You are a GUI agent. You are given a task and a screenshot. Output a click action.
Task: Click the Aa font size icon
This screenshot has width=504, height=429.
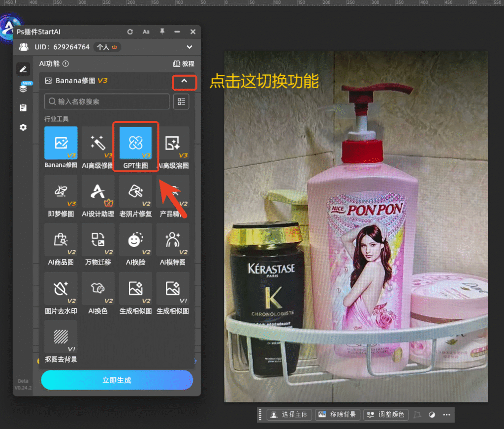coord(146,32)
